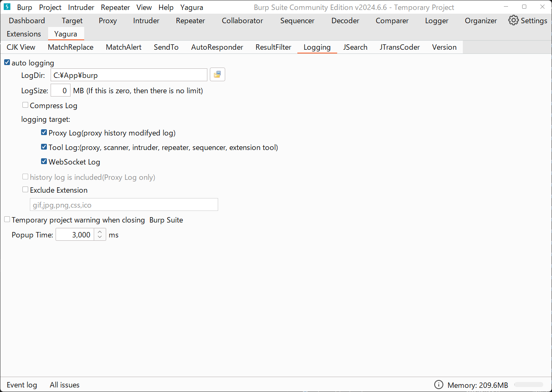Toggle the WebSocket Log checkbox
552x392 pixels.
pos(44,161)
